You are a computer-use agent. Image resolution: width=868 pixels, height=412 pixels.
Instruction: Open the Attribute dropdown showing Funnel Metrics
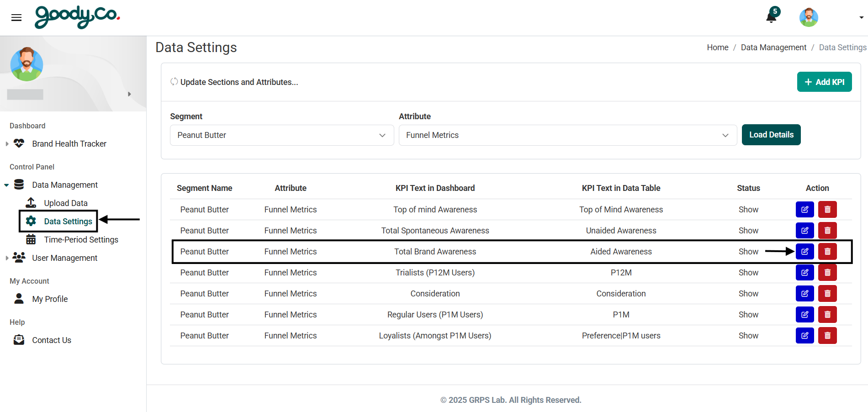pos(567,135)
